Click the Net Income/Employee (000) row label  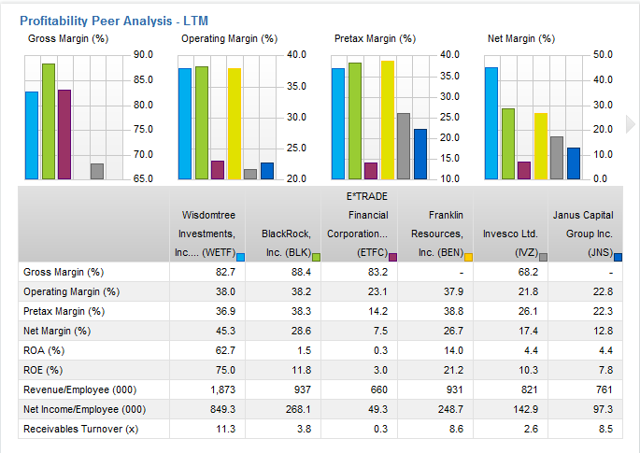[84, 409]
